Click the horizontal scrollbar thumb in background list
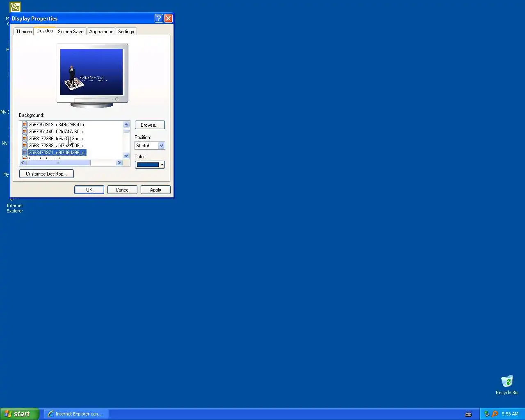Viewport: 525px width, 420px height. [58, 163]
